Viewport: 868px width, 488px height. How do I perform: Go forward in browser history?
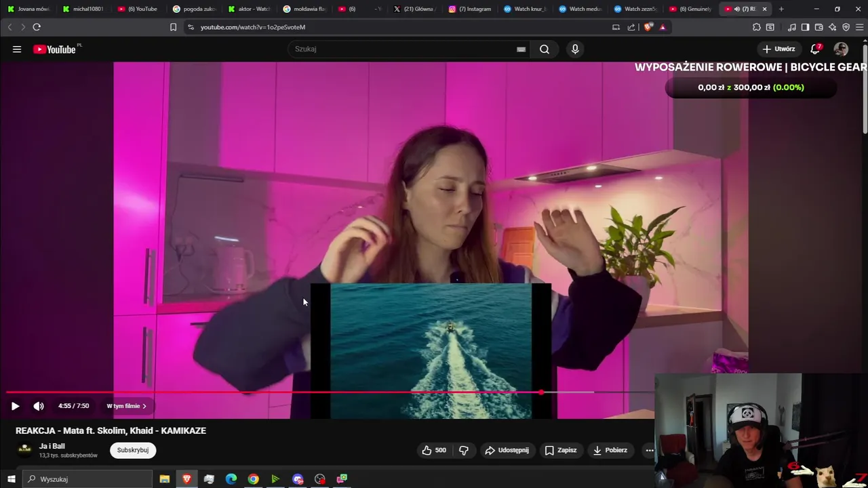pyautogui.click(x=22, y=27)
